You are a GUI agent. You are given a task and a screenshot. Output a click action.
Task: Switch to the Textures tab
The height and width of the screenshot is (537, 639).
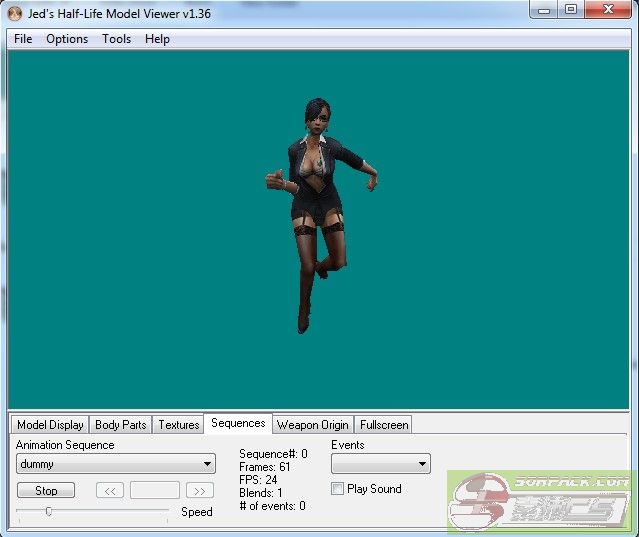tap(179, 425)
